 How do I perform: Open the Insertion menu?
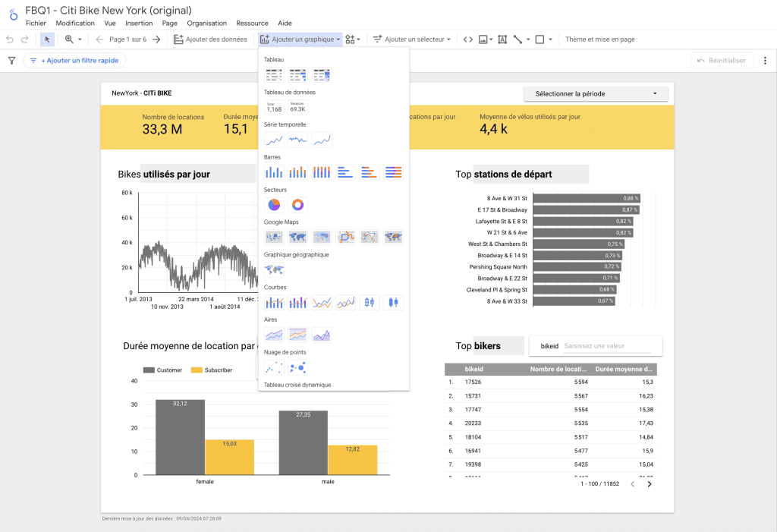click(138, 23)
